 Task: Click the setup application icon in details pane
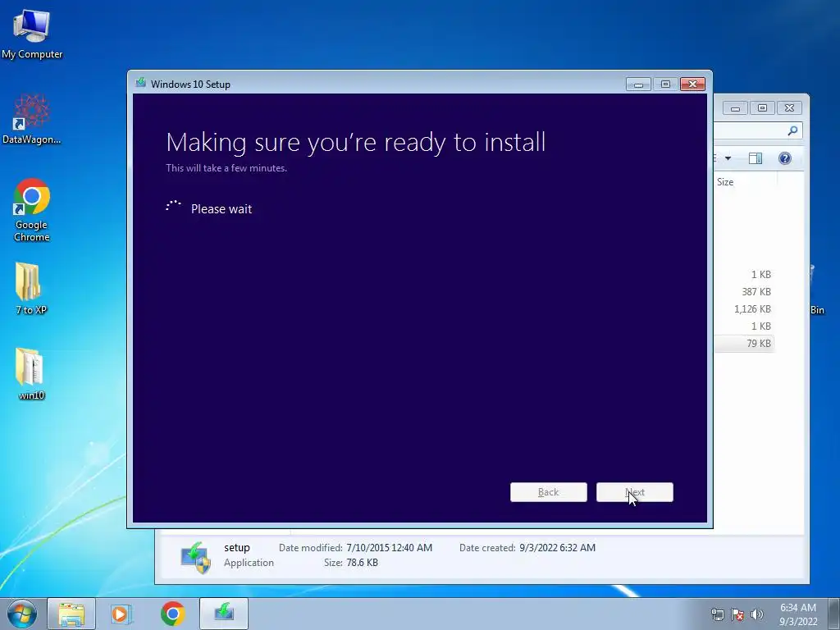point(195,557)
